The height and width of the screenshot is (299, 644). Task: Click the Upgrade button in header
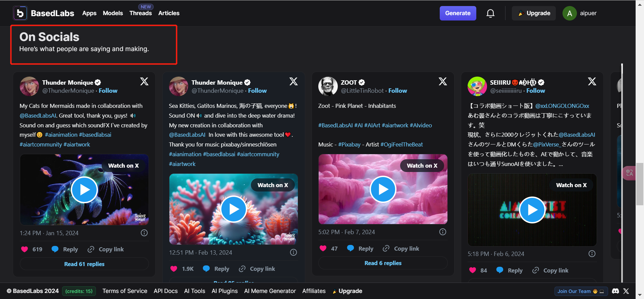click(534, 13)
